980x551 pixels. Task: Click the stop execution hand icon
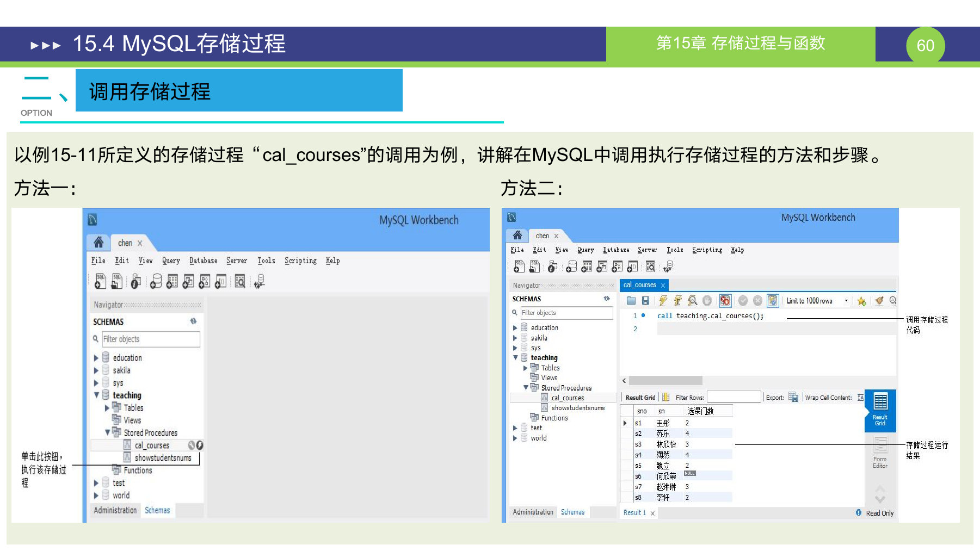tap(707, 300)
